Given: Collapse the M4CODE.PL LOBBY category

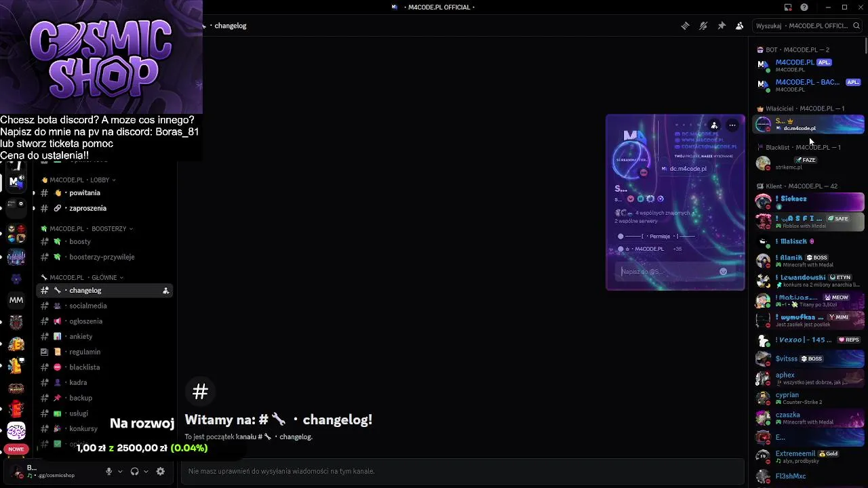Looking at the screenshot, I should pos(78,180).
